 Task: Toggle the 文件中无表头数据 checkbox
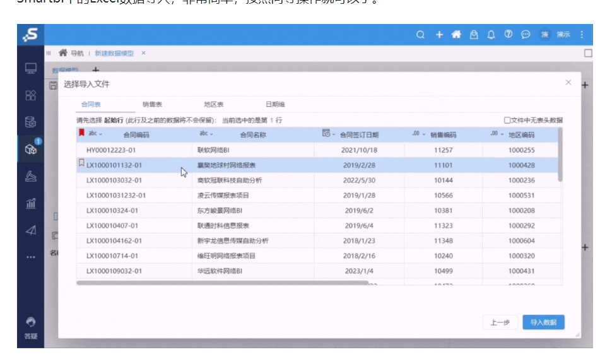click(x=507, y=120)
